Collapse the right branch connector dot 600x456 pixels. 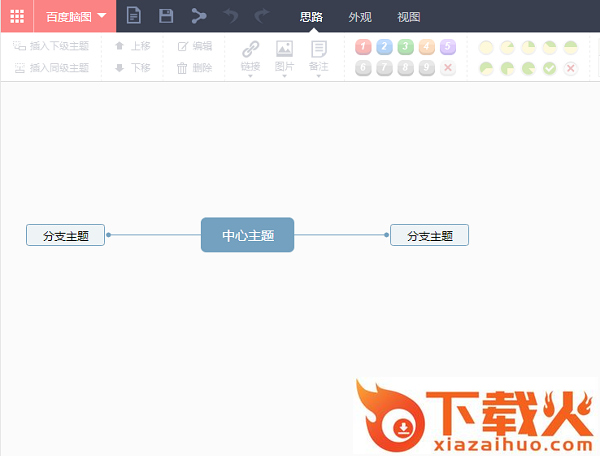coord(386,235)
